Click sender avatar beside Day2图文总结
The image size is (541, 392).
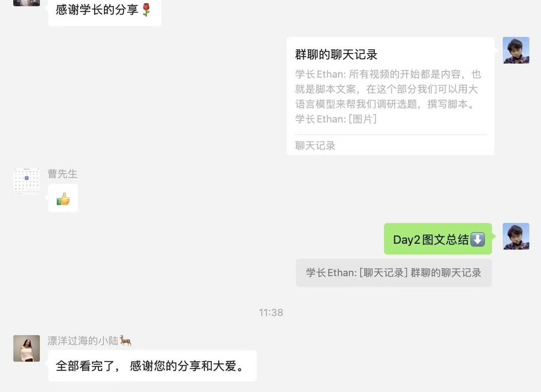tap(516, 236)
